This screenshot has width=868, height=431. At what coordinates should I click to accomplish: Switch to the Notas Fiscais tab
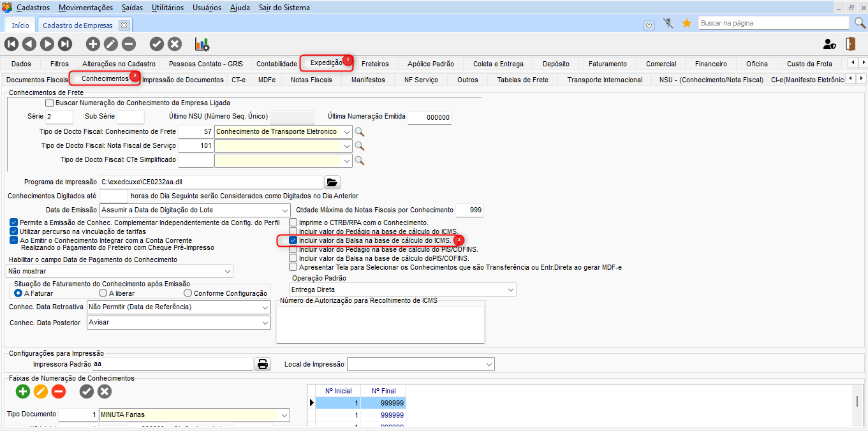[x=311, y=80]
